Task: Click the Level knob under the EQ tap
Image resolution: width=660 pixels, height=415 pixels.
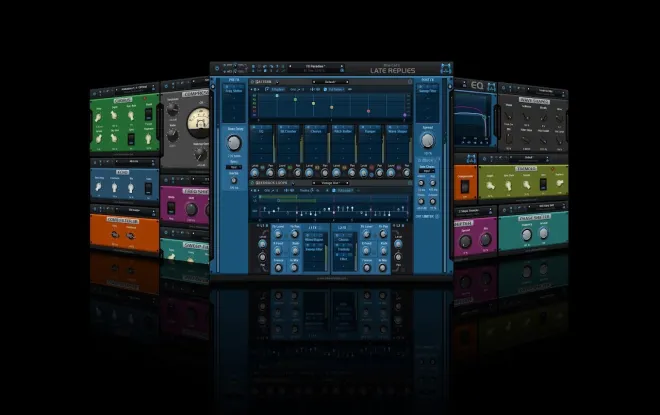Action: tap(254, 173)
